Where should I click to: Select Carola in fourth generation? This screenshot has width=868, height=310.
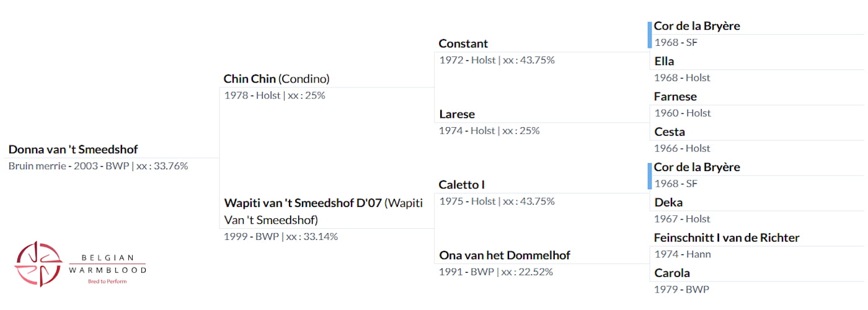(672, 273)
